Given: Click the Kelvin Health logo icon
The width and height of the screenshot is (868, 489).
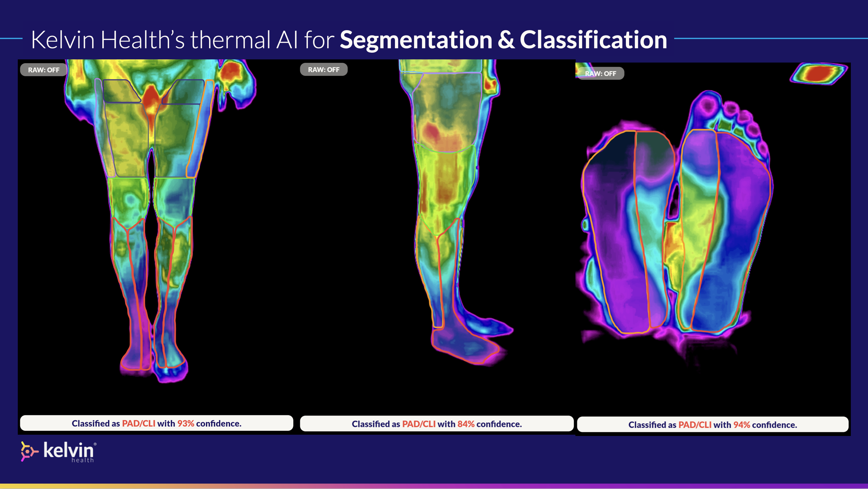Looking at the screenshot, I should click(x=29, y=451).
